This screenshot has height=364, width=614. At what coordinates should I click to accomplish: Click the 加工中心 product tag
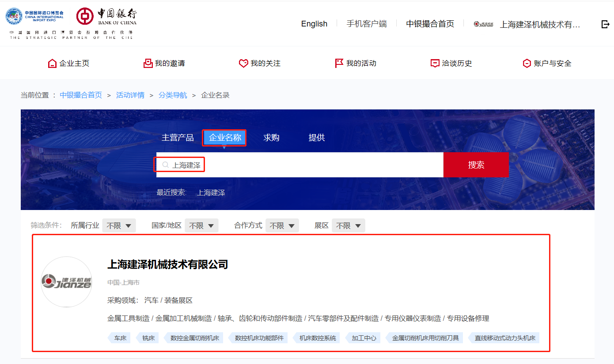click(363, 338)
